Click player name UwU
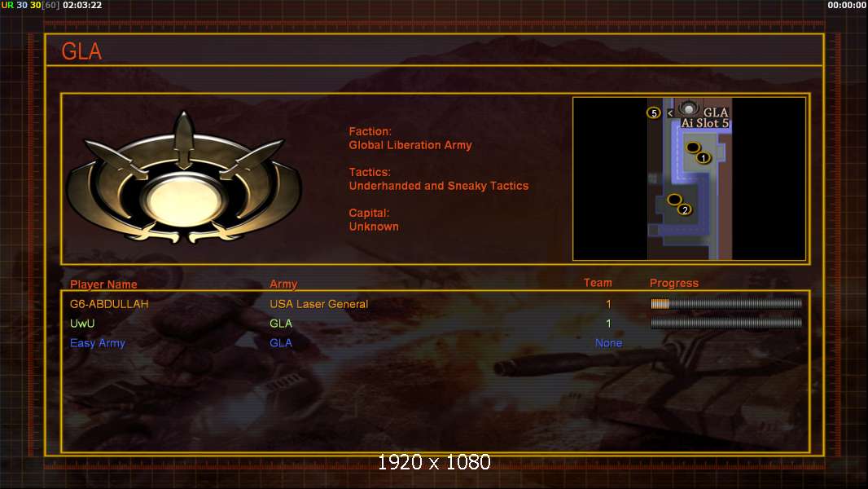 click(x=82, y=324)
